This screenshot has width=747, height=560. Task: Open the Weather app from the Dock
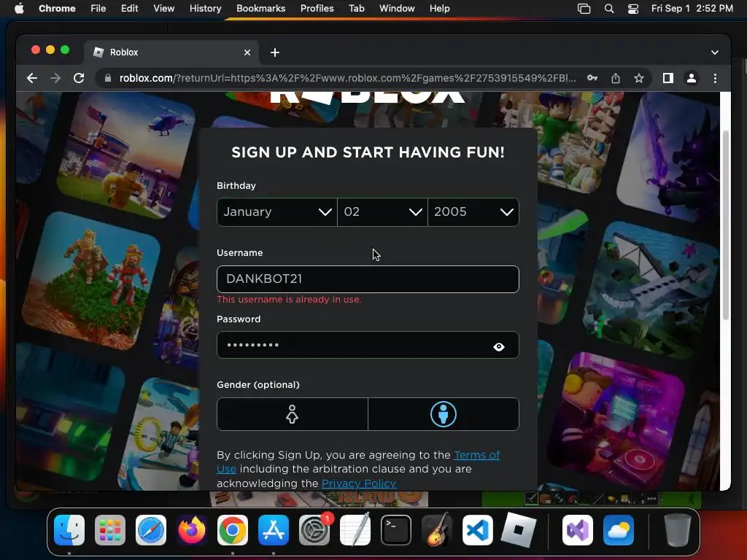tap(619, 530)
